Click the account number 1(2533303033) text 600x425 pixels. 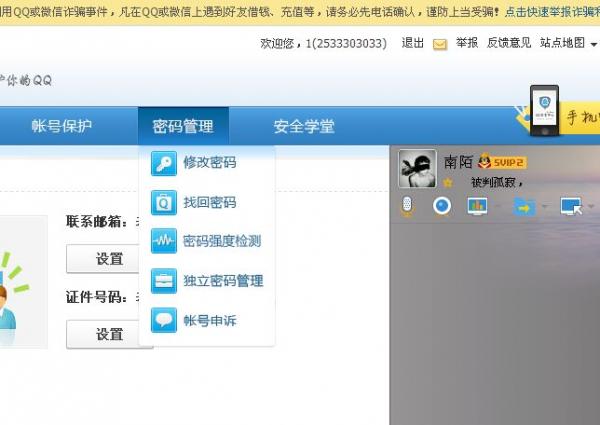pos(346,44)
